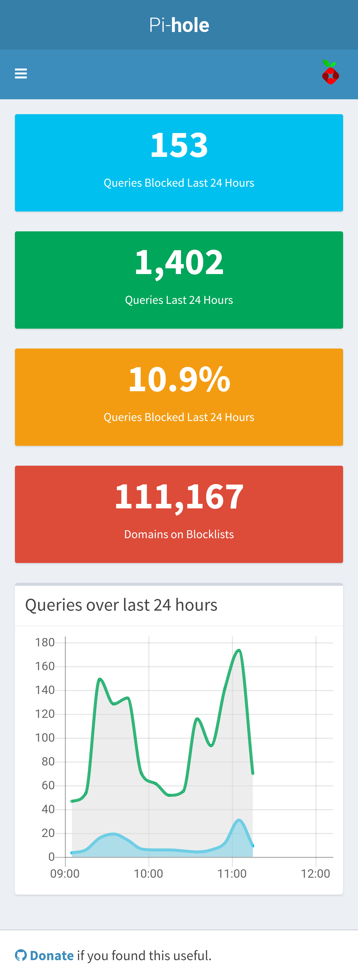Open the 1,402 Queries Last 24 Hours card
358x980 pixels.
pos(179,280)
